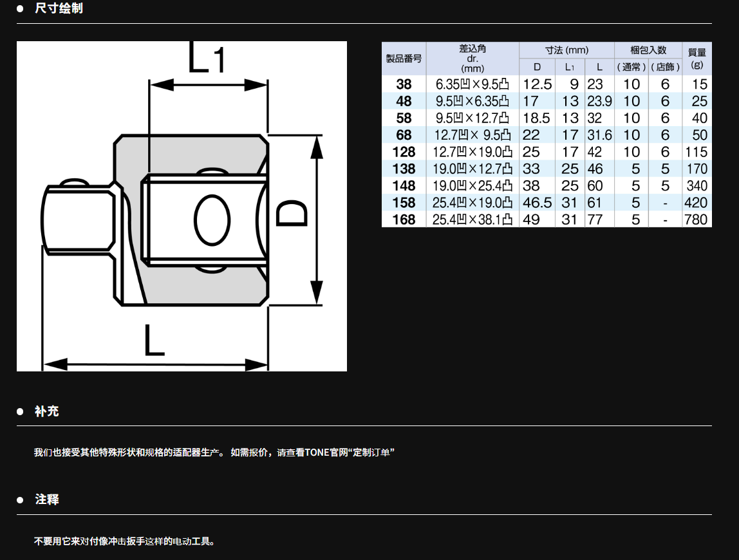Click the 製品番号 column header
The width and height of the screenshot is (739, 560).
point(404,58)
